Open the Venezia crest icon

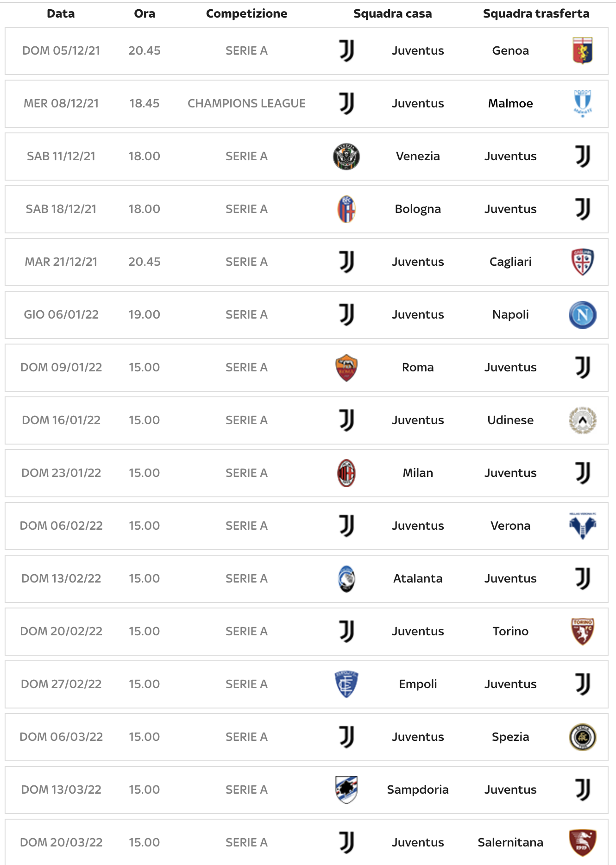click(x=346, y=157)
